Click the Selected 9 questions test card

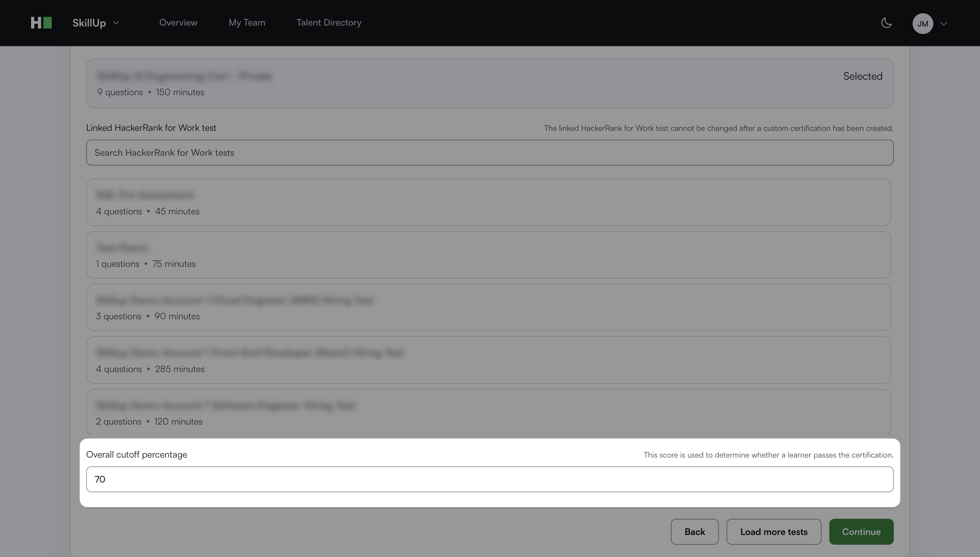click(x=489, y=84)
